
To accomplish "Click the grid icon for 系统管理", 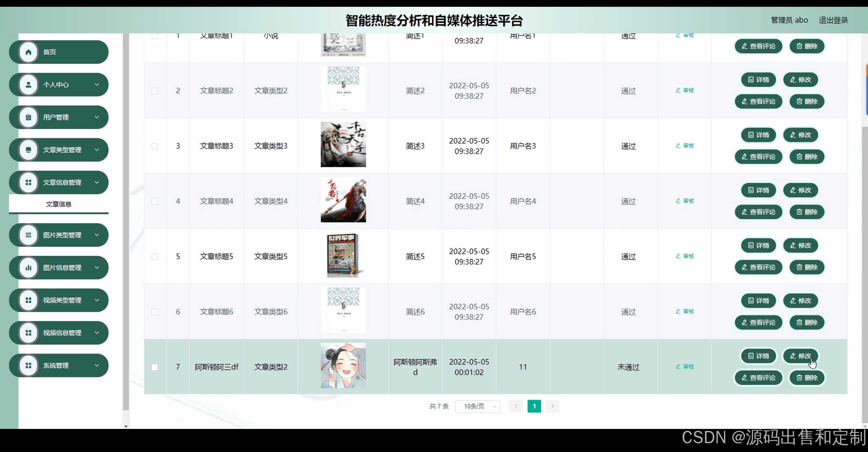I will [x=28, y=365].
